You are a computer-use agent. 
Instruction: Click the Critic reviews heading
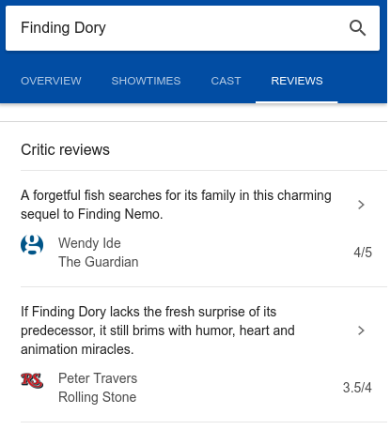[65, 150]
